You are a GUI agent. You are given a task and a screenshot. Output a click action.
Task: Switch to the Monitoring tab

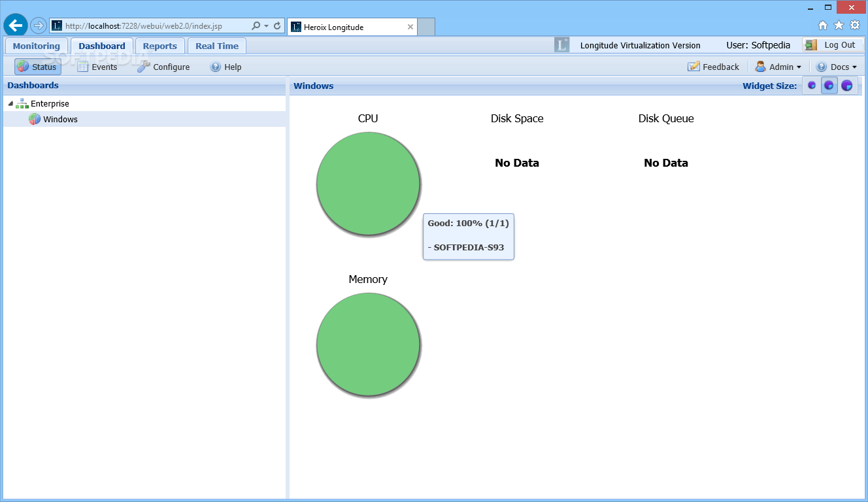[x=37, y=46]
